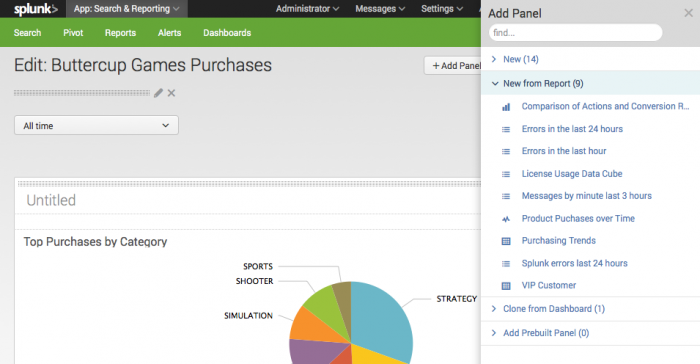The height and width of the screenshot is (364, 700).
Task: Select Messages by minute last 3 hours report
Action: (587, 196)
